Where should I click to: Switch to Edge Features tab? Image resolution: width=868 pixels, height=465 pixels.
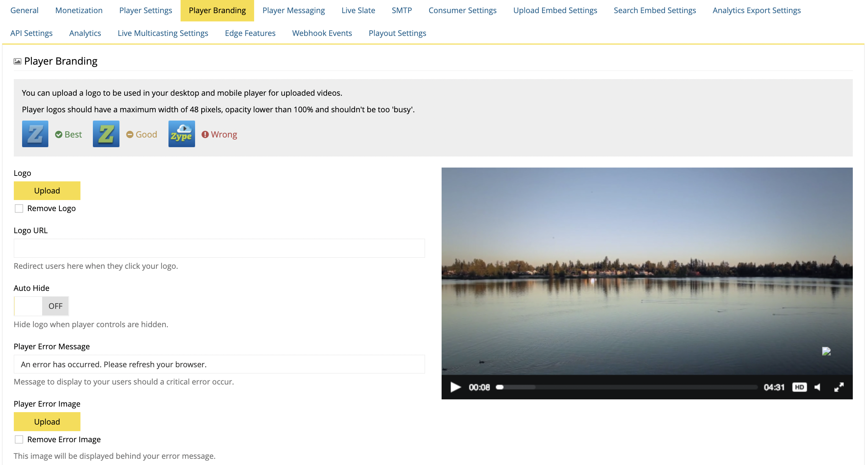coord(250,33)
